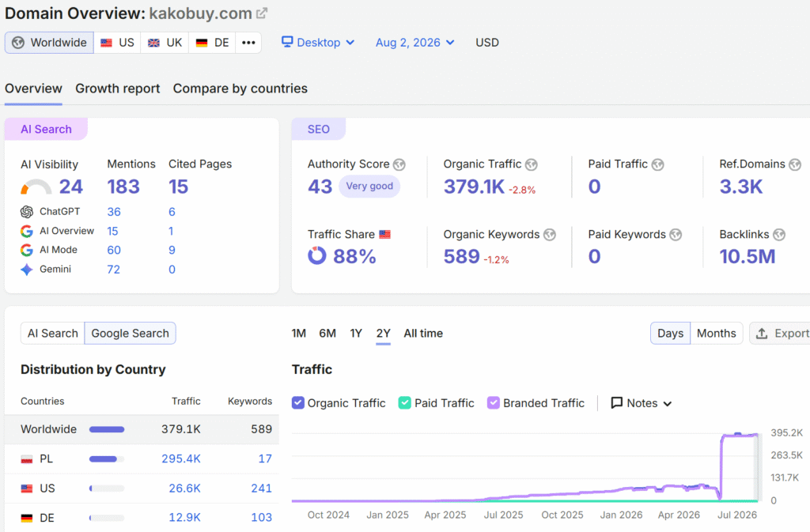The width and height of the screenshot is (810, 532).
Task: Click the Worldwide globe icon
Action: 18,43
